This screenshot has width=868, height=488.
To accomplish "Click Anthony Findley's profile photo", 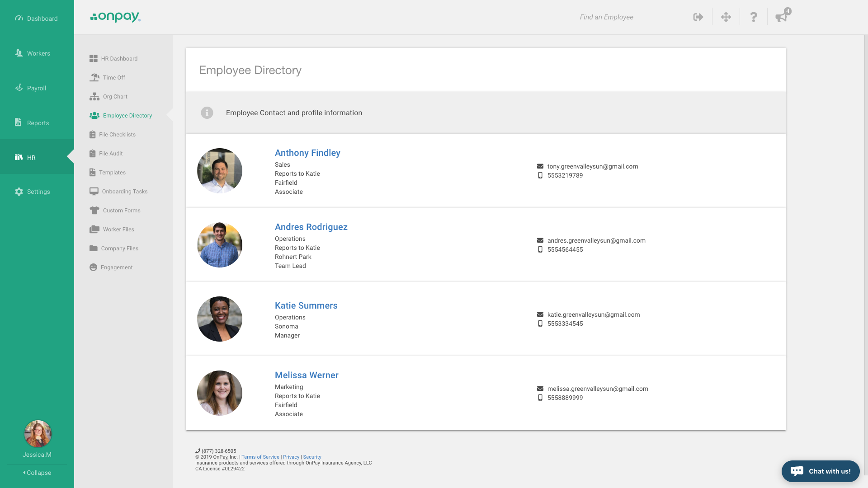I will [220, 171].
